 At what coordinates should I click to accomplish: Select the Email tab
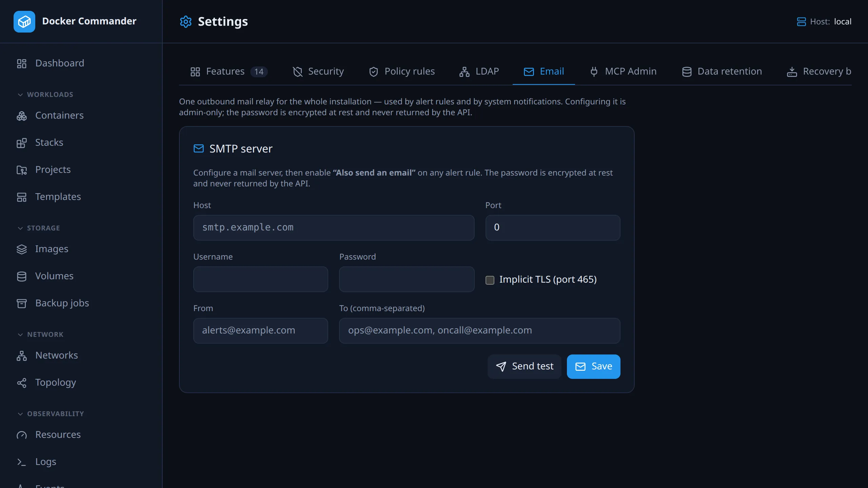pyautogui.click(x=544, y=72)
